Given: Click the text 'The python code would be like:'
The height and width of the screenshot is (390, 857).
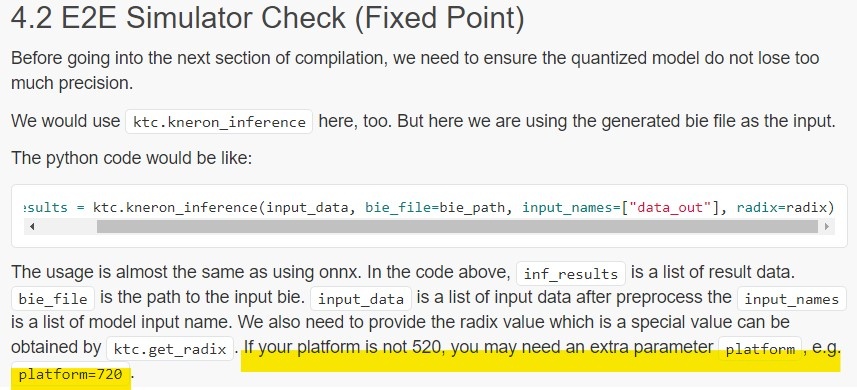Looking at the screenshot, I should pyautogui.click(x=131, y=158).
